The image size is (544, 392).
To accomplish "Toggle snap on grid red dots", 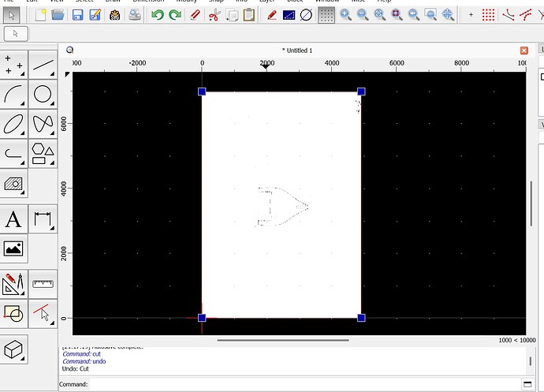I will pos(488,15).
